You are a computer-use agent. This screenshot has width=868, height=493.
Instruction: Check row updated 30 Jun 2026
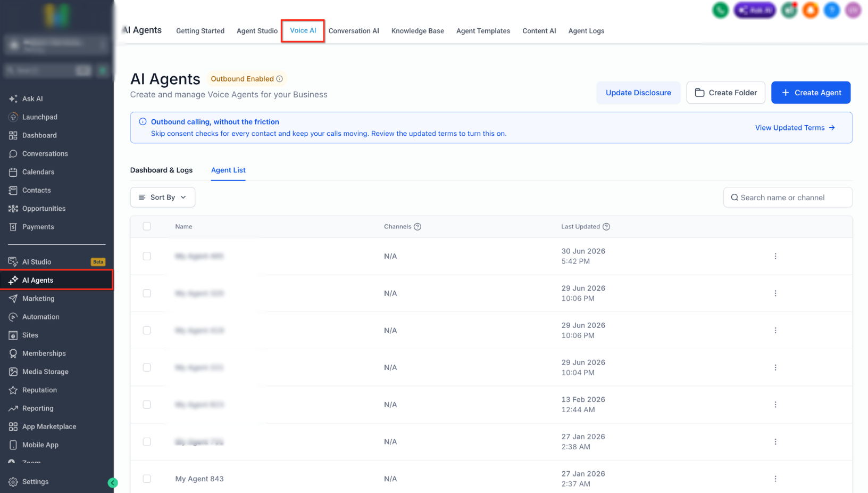(147, 256)
